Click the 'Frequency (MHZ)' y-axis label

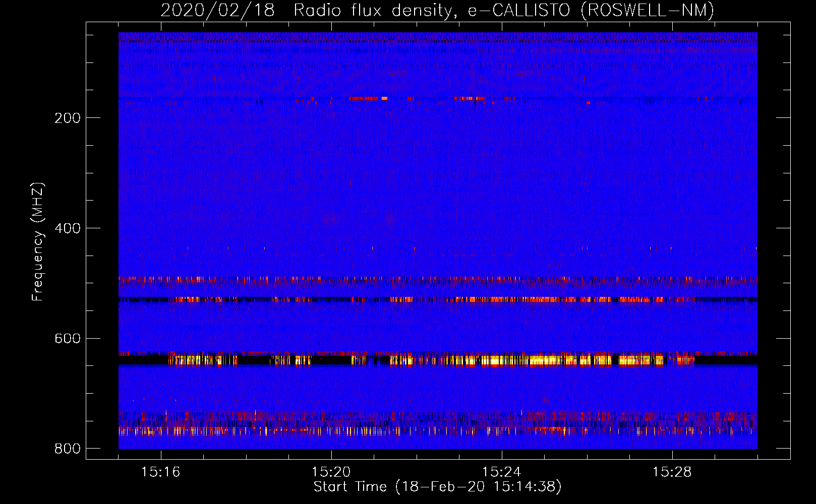coord(38,242)
